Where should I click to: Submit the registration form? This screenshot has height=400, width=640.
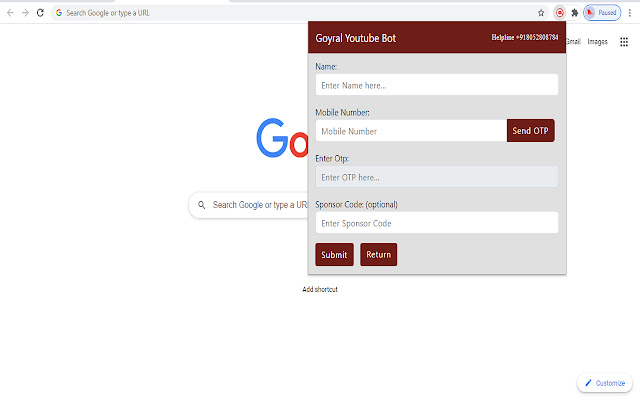pyautogui.click(x=334, y=254)
